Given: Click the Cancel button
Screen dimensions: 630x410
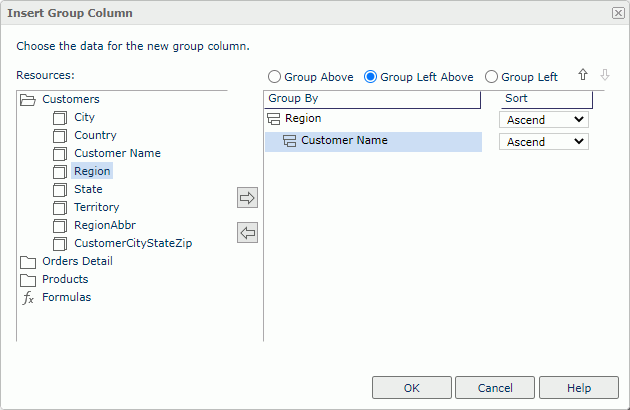Looking at the screenshot, I should (x=495, y=388).
